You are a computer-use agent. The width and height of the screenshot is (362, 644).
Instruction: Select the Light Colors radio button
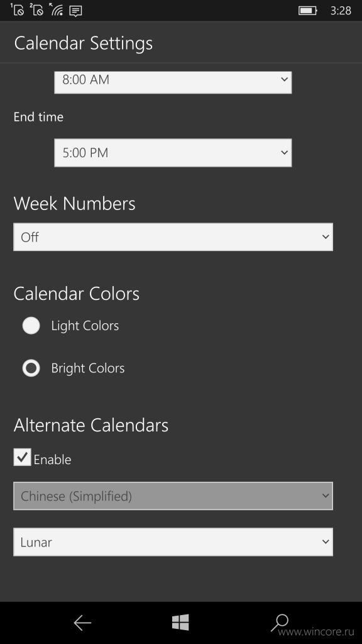click(31, 326)
